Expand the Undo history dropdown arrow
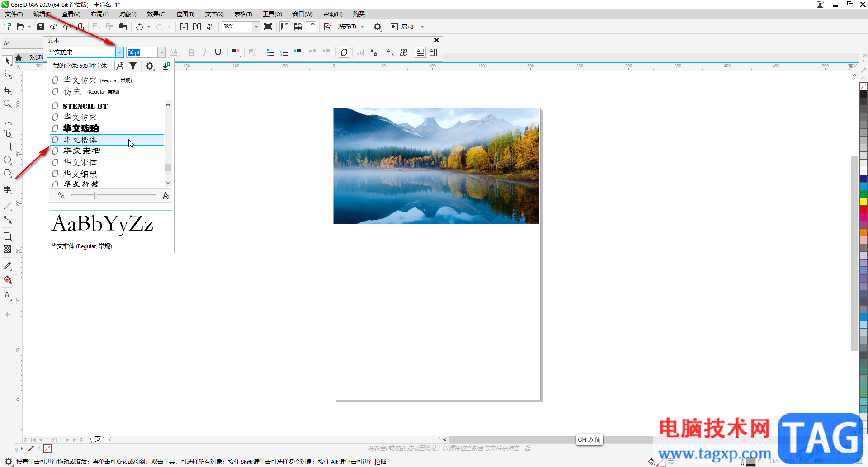The height and width of the screenshot is (467, 868). (149, 27)
